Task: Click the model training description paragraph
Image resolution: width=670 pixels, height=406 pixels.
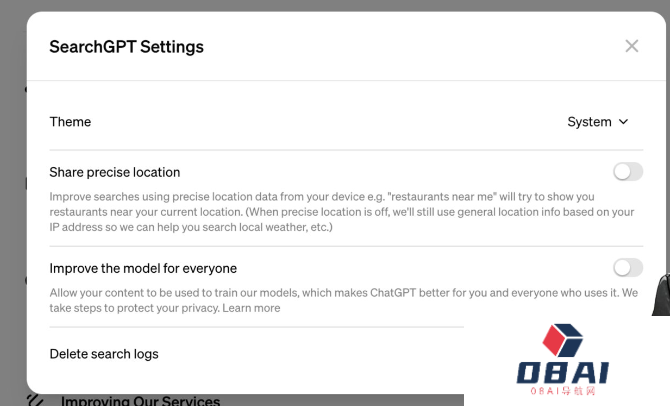Action: click(x=344, y=300)
